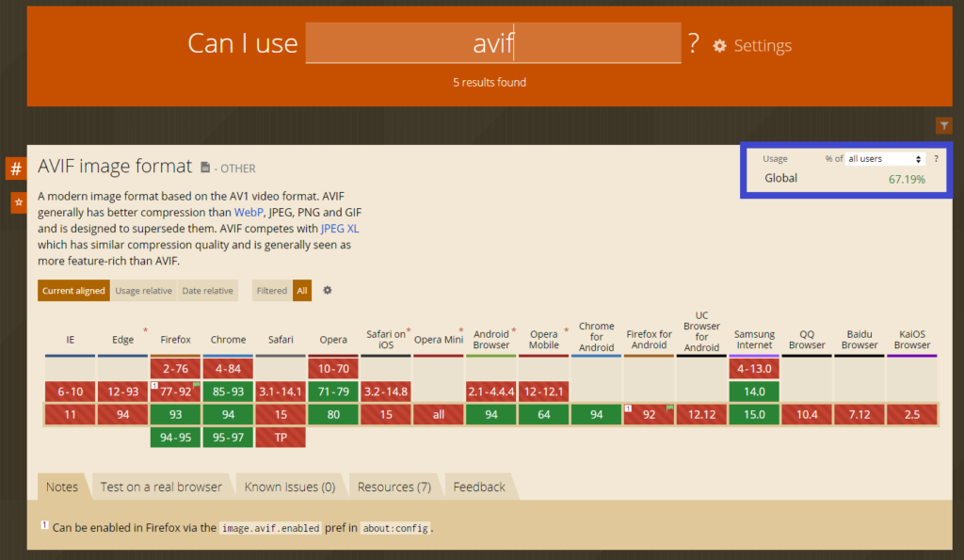This screenshot has height=560, width=964.
Task: Click the Firefox 94-95 cell
Action: [x=175, y=438]
